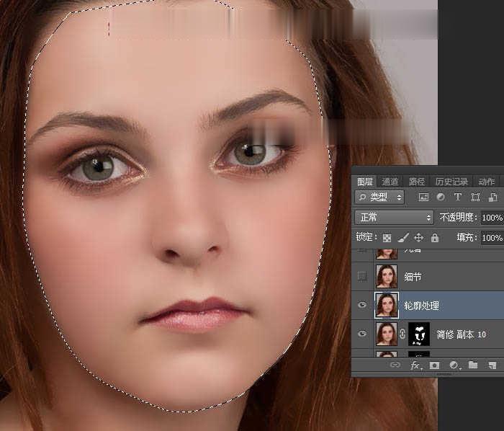Image resolution: width=504 pixels, height=431 pixels.
Task: Click link layers icon at panel bottom
Action: [395, 365]
